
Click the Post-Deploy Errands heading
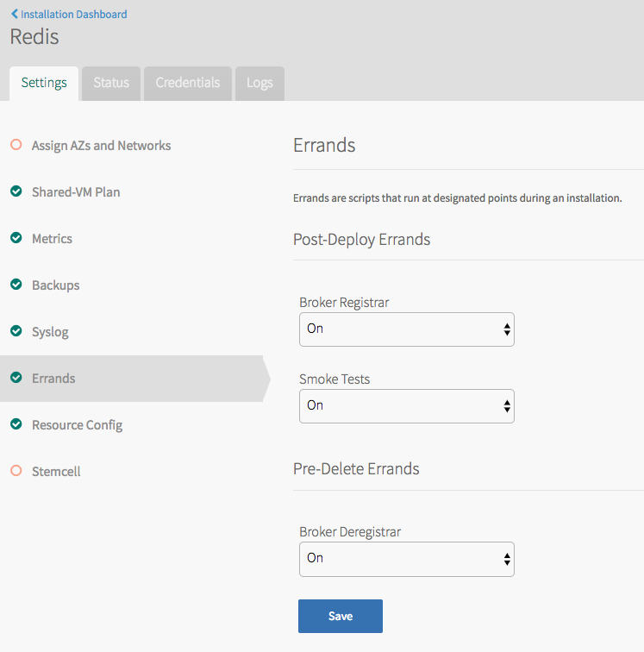coord(362,240)
